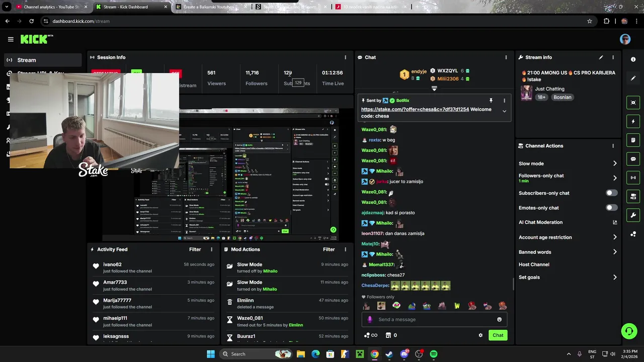Open Mod Actions three-dot menu
Image resolution: width=644 pixels, height=362 pixels.
(x=345, y=249)
